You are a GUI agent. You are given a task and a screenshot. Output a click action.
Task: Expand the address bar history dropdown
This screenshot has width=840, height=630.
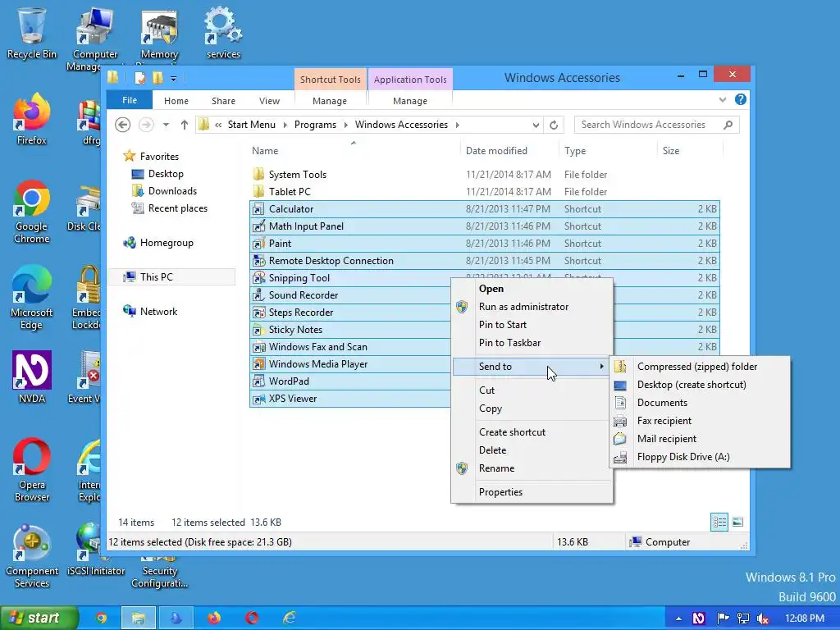[x=536, y=125]
